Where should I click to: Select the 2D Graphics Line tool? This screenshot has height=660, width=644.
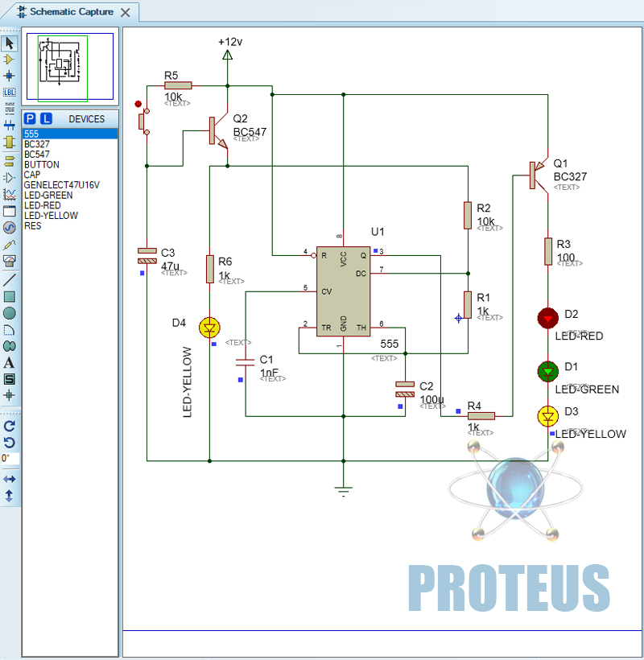(10, 280)
